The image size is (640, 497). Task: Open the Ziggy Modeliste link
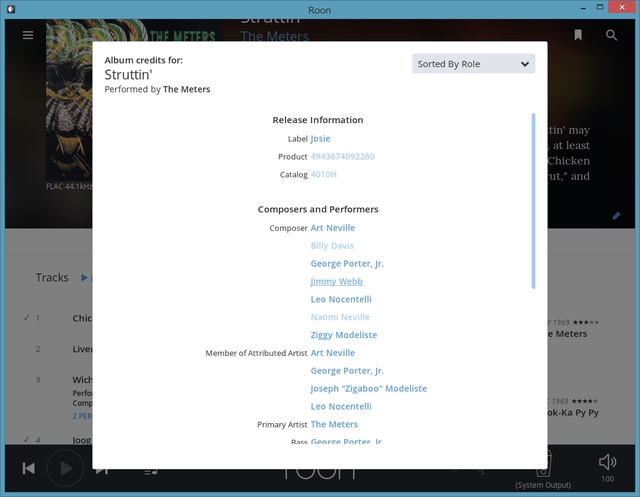point(344,335)
